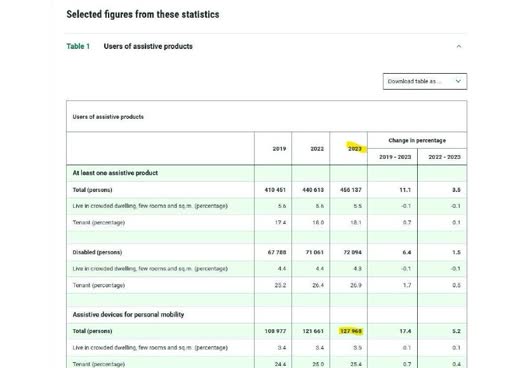The height and width of the screenshot is (368, 520).
Task: Click the 6.4 change value in Disabled row
Action: pyautogui.click(x=407, y=252)
